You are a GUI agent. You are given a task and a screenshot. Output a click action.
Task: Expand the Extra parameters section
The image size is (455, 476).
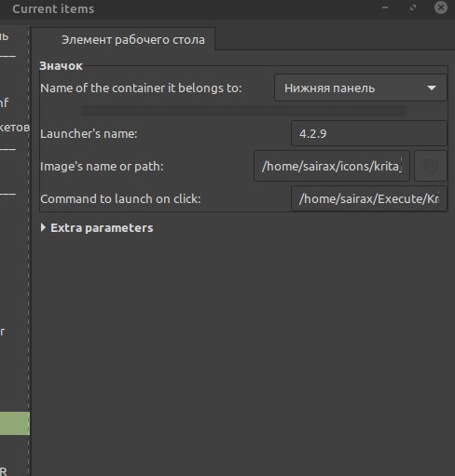(x=97, y=228)
